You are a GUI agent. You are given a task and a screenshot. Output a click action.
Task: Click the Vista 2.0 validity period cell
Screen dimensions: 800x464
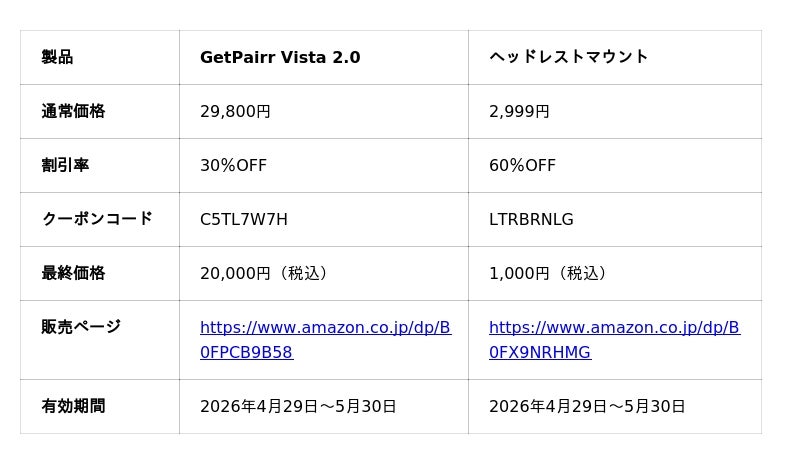(298, 407)
